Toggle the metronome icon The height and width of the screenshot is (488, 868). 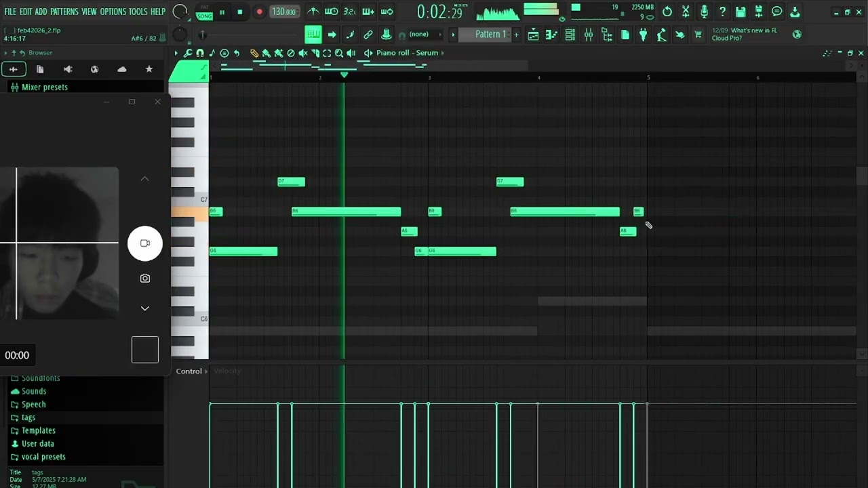tap(313, 12)
